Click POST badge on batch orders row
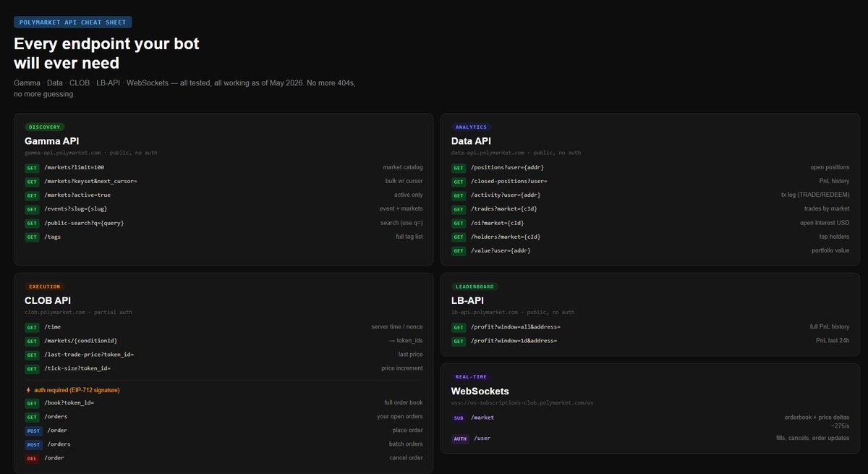The height and width of the screenshot is (474, 868). pyautogui.click(x=33, y=444)
